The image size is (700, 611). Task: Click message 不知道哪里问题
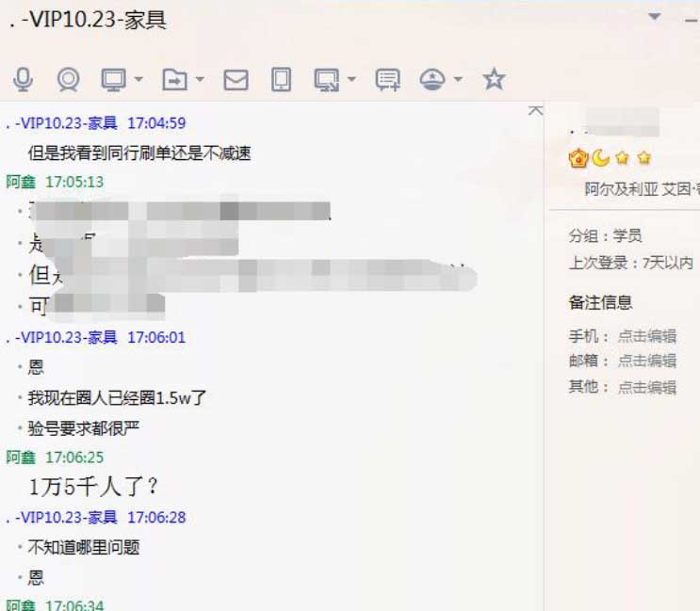point(84,547)
